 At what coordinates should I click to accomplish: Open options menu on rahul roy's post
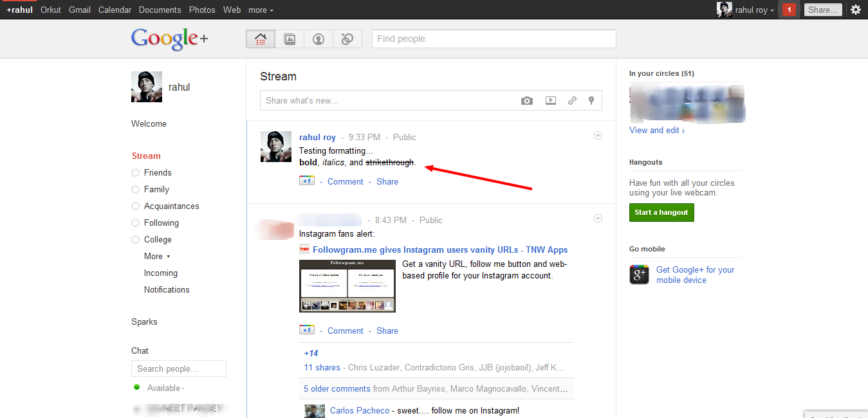click(598, 136)
